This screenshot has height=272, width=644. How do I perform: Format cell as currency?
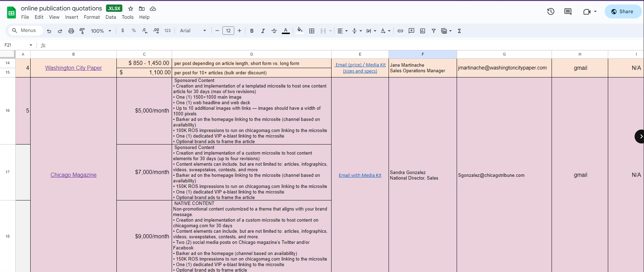(x=123, y=31)
